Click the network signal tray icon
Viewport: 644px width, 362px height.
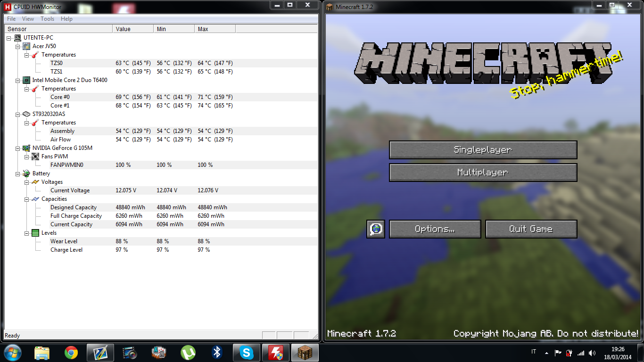pos(581,353)
